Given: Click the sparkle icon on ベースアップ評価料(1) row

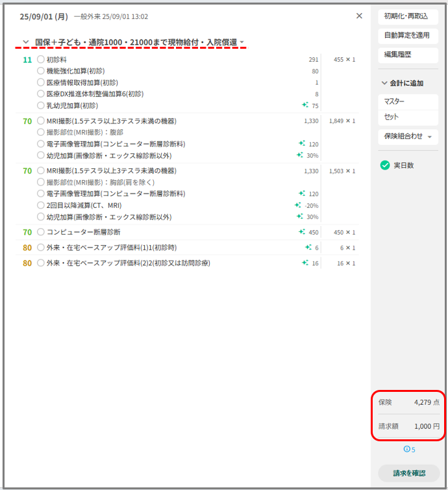Looking at the screenshot, I should [308, 247].
